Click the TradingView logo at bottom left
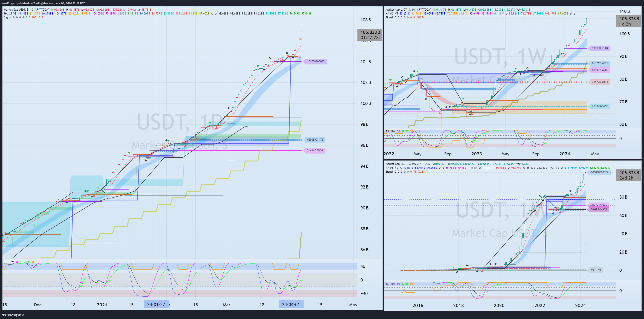Image resolution: width=644 pixels, height=319 pixels. click(13, 315)
